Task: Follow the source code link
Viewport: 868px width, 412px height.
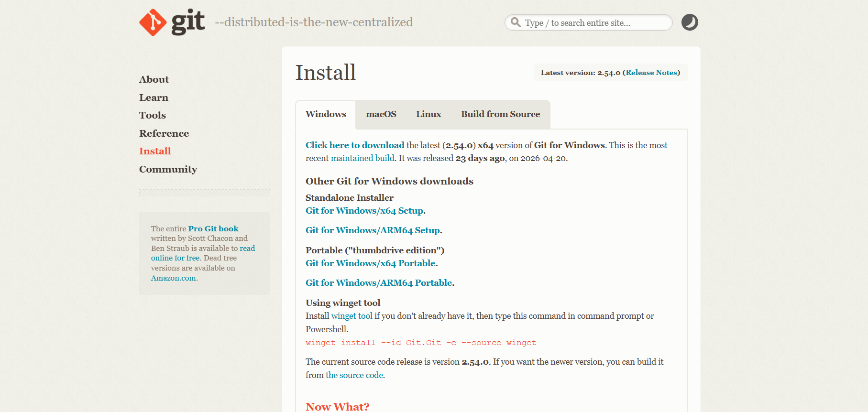Action: coord(354,375)
